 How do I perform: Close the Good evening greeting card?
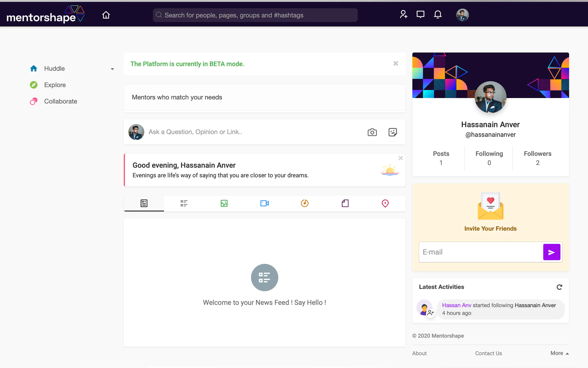pos(400,158)
